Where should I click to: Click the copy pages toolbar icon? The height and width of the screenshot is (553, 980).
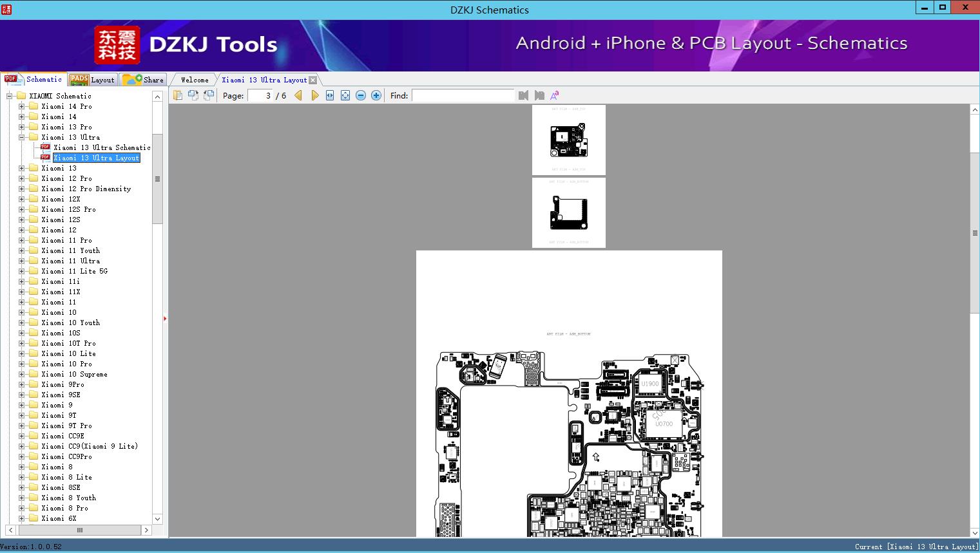(x=177, y=95)
